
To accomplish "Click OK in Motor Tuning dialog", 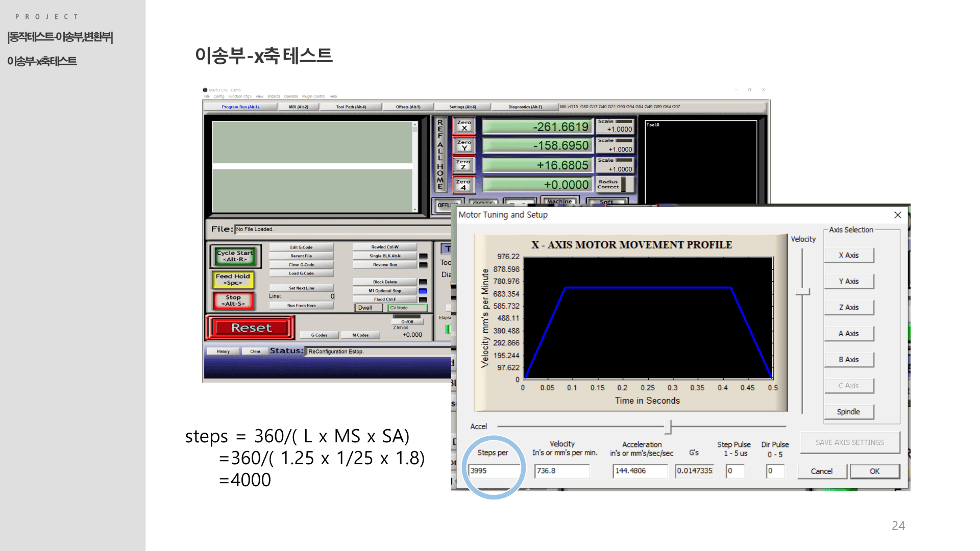I will (874, 471).
